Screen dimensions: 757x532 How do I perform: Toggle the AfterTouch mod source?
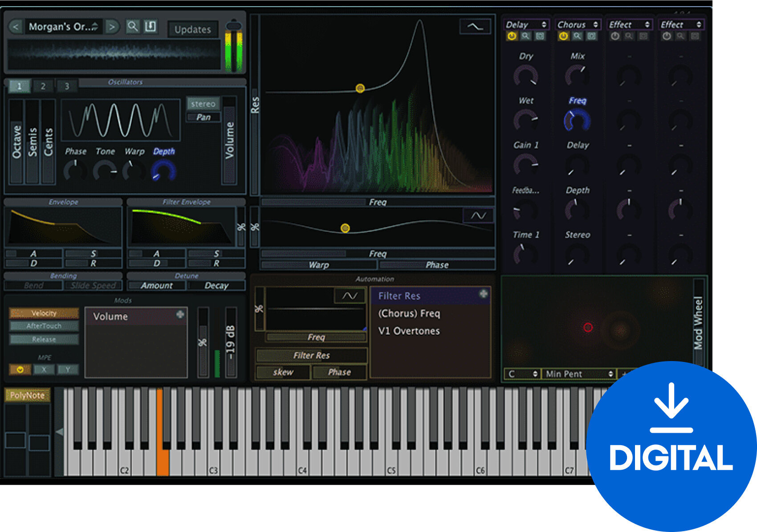pos(44,326)
